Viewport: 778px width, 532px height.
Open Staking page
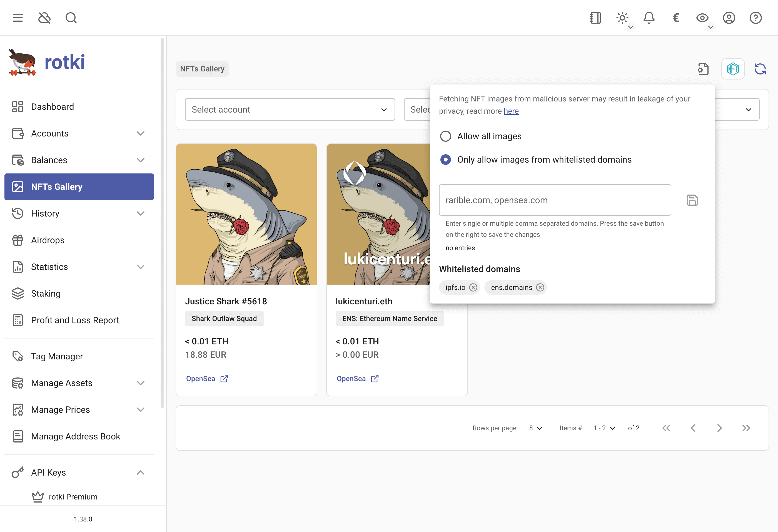[79, 294]
